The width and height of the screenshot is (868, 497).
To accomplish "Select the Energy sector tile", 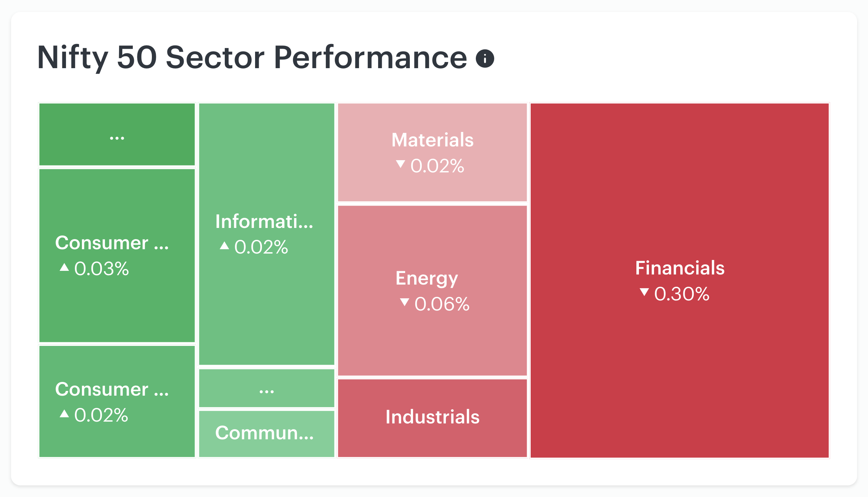I will (x=432, y=291).
